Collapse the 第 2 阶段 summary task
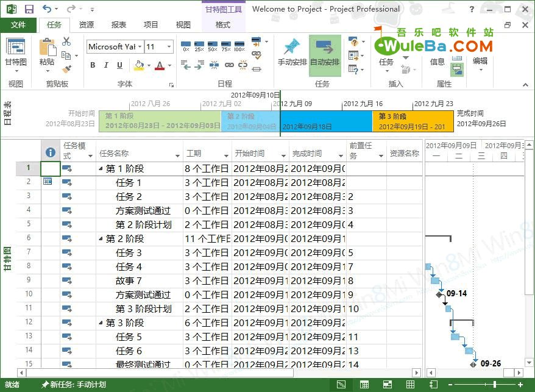The height and width of the screenshot is (392, 535). tap(101, 238)
